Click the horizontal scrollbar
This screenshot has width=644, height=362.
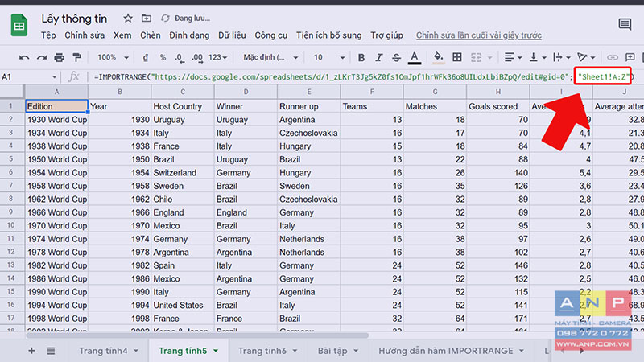pos(197,335)
